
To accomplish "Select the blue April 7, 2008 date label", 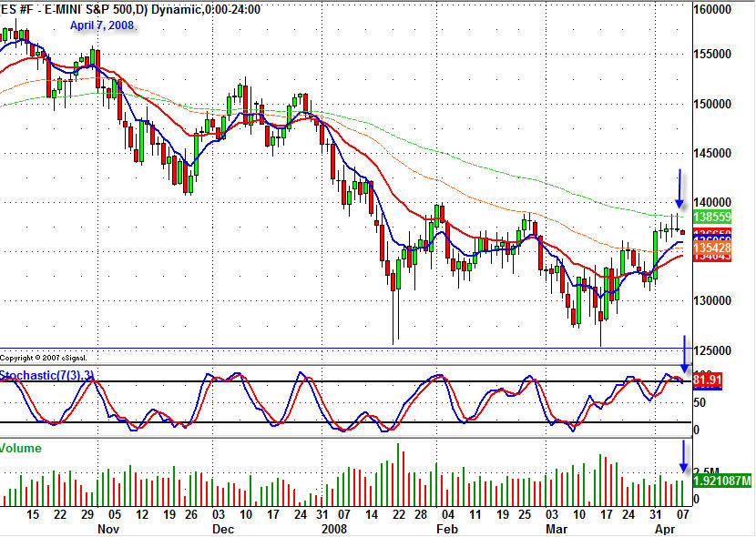I will [x=102, y=25].
